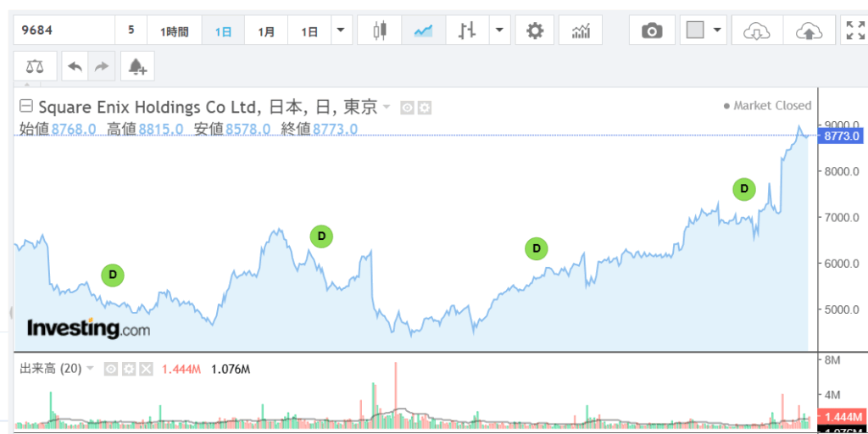Collapse the legend with the minus box

click(x=26, y=105)
